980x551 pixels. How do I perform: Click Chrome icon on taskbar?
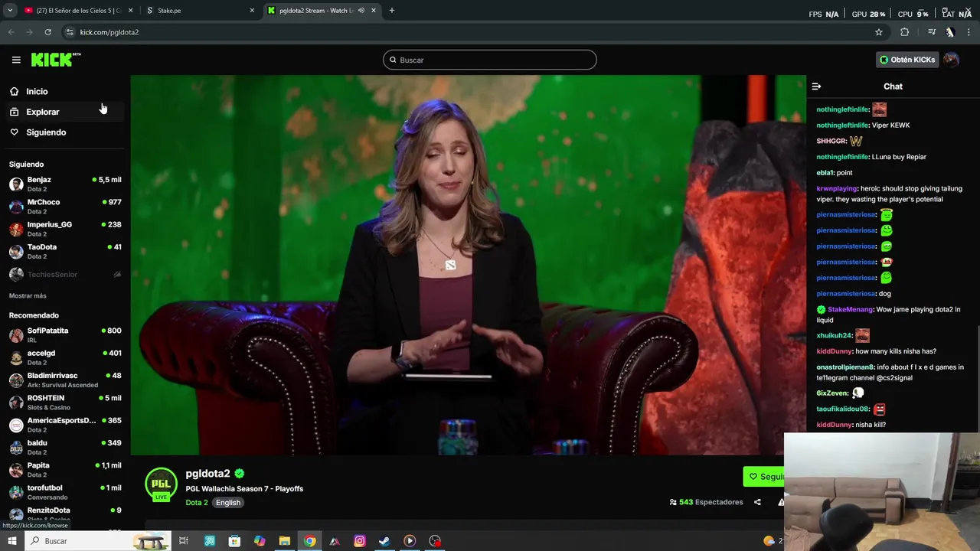[x=309, y=541]
